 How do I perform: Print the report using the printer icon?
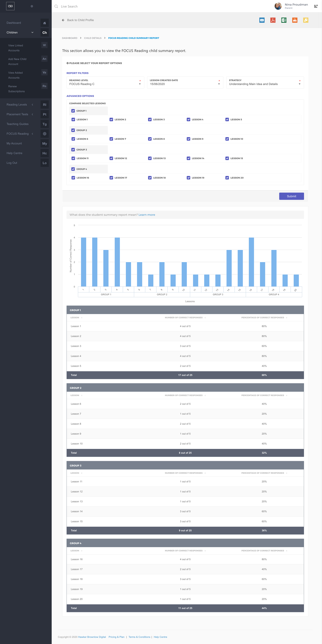(295, 20)
